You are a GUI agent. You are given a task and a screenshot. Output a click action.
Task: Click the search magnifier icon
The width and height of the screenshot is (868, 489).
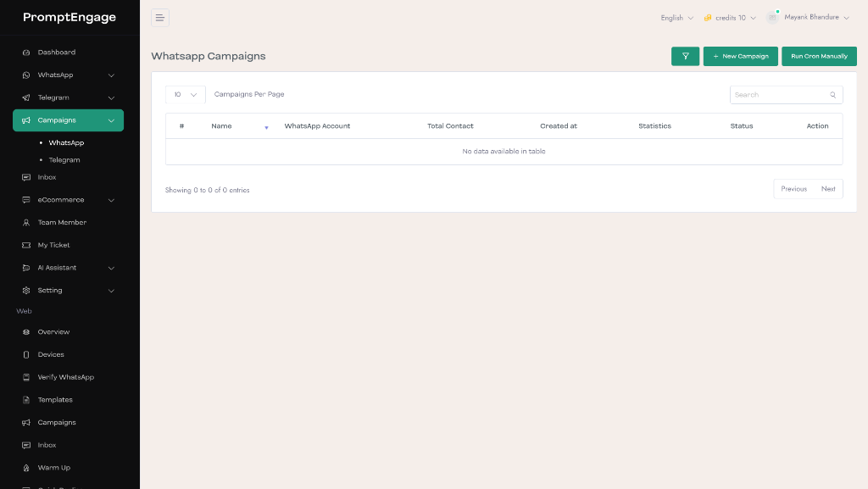click(832, 95)
